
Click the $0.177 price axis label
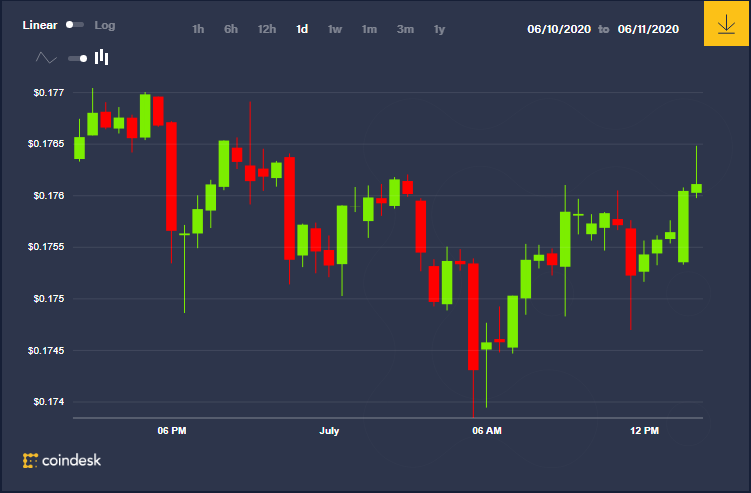pyautogui.click(x=48, y=92)
